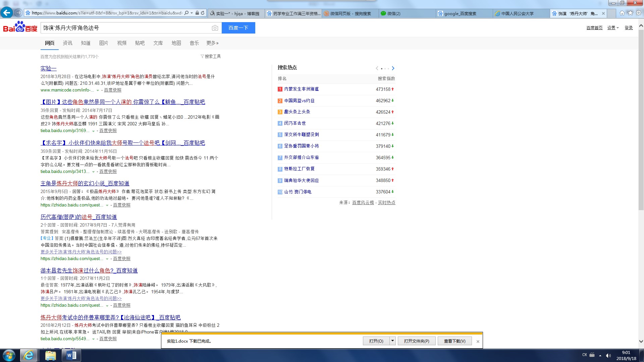The width and height of the screenshot is (644, 362).
Task: Click the Baidu logo
Action: tap(20, 27)
